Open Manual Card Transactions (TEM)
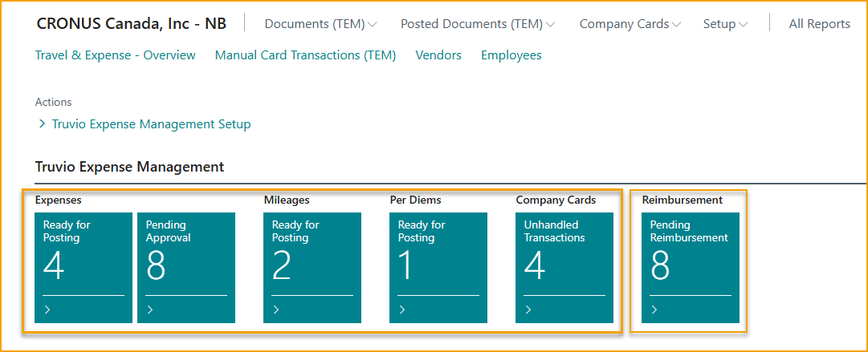 pyautogui.click(x=305, y=55)
